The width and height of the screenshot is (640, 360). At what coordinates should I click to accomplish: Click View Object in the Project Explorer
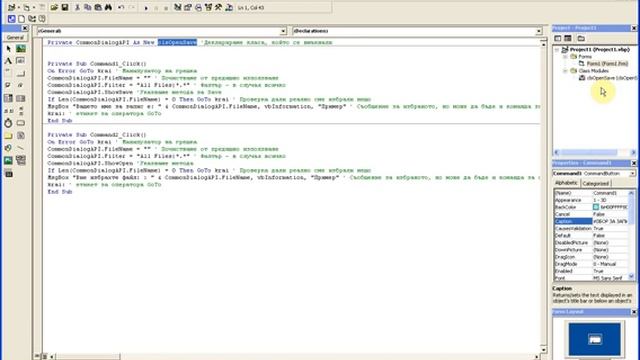[568, 38]
